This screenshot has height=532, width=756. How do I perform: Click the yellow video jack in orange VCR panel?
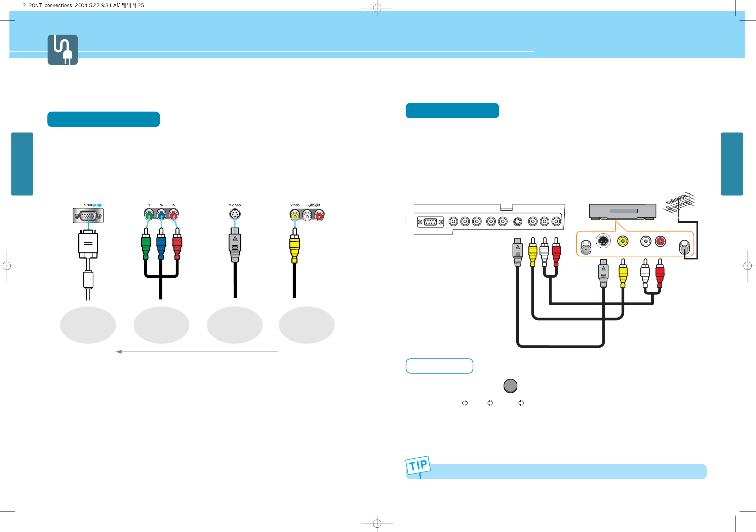pos(623,241)
